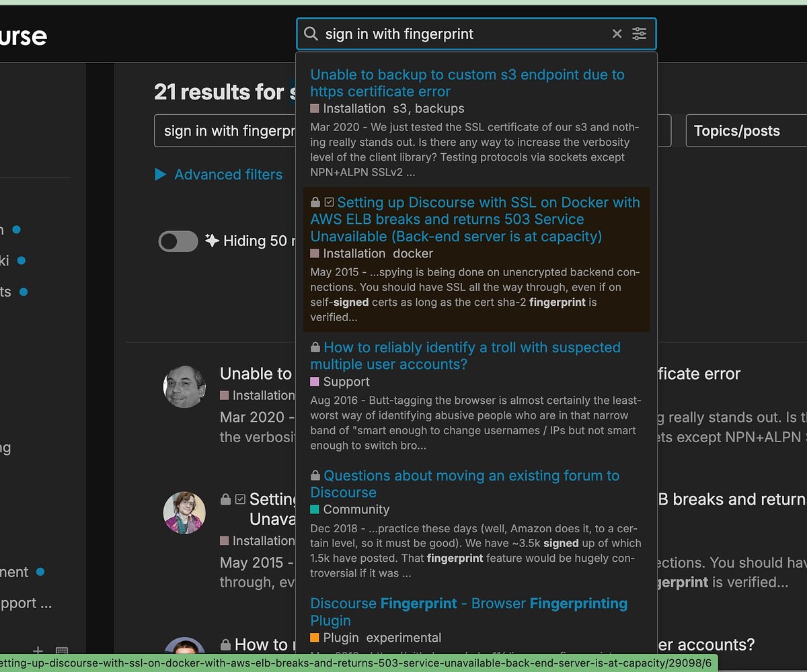Click the keyboard grid icon in sidebar
Image resolution: width=807 pixels, height=672 pixels.
[x=62, y=650]
